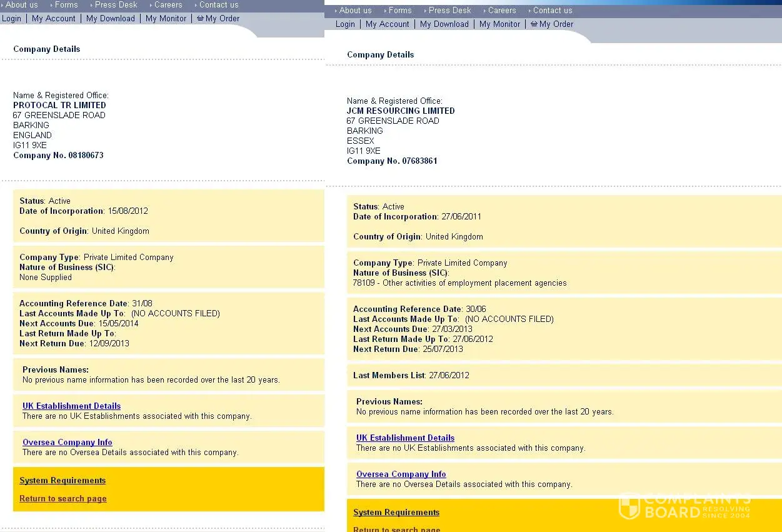Open UK Establishment Details for PROTOCAL TR

tap(71, 406)
